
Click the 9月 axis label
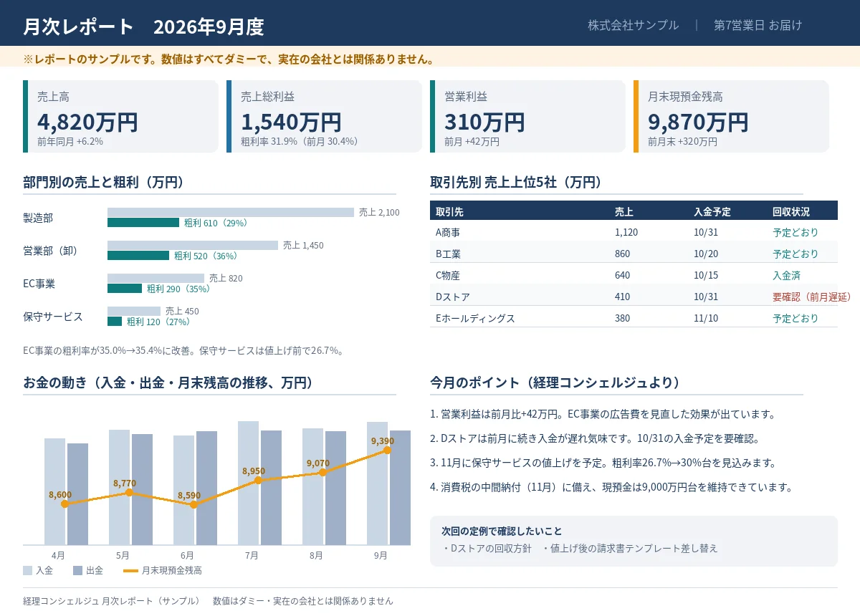pos(381,555)
